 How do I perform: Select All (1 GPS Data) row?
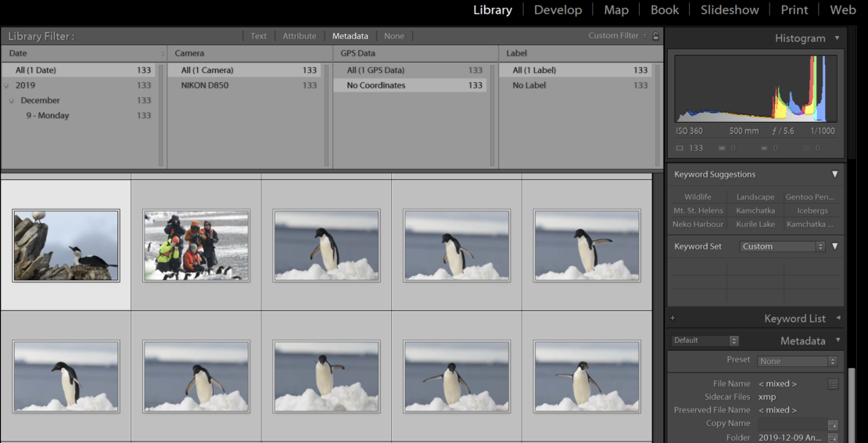(x=410, y=70)
